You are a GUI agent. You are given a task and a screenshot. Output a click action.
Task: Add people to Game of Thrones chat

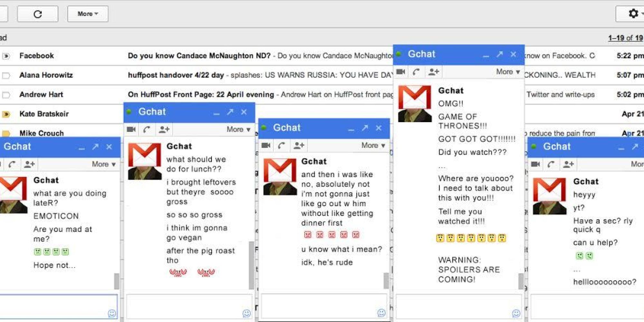point(434,72)
